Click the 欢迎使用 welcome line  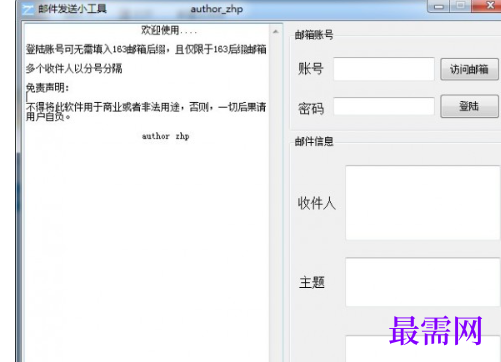coord(169,30)
